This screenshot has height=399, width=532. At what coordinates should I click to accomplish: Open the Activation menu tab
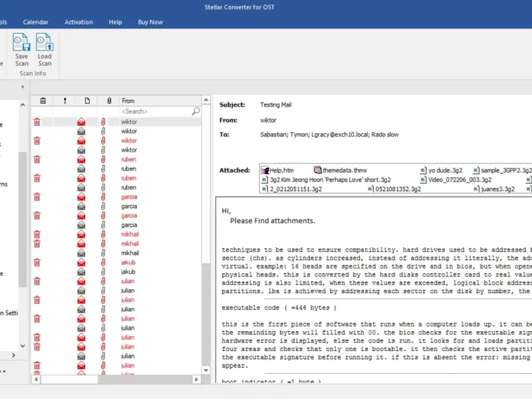click(78, 22)
